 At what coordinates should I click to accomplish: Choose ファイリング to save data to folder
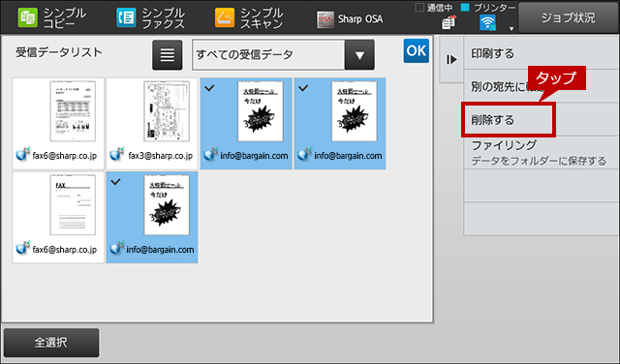542,153
